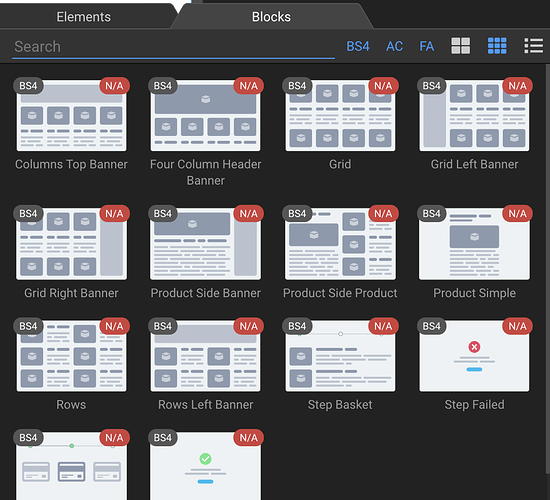Select the small grid view icon

[497, 46]
